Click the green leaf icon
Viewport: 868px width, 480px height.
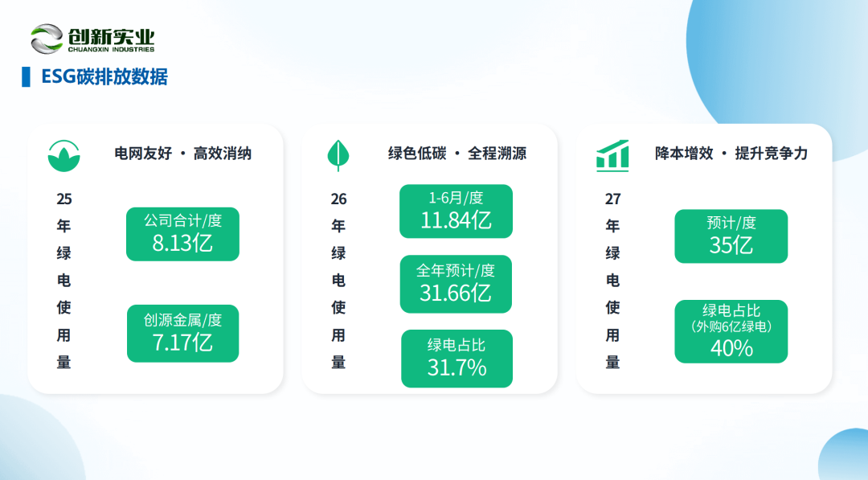338,155
